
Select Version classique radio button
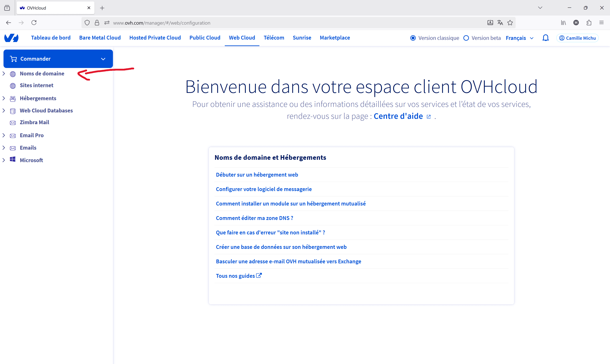point(413,38)
